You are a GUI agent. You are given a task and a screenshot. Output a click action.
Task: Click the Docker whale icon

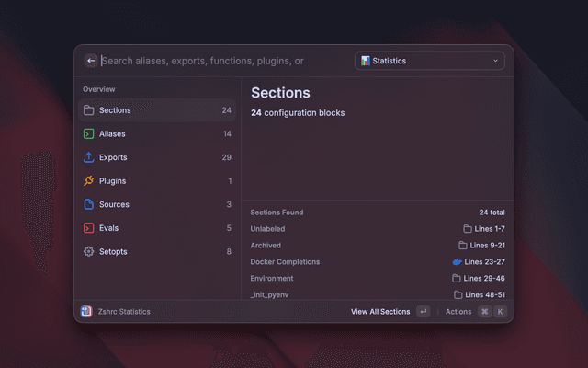coord(457,262)
